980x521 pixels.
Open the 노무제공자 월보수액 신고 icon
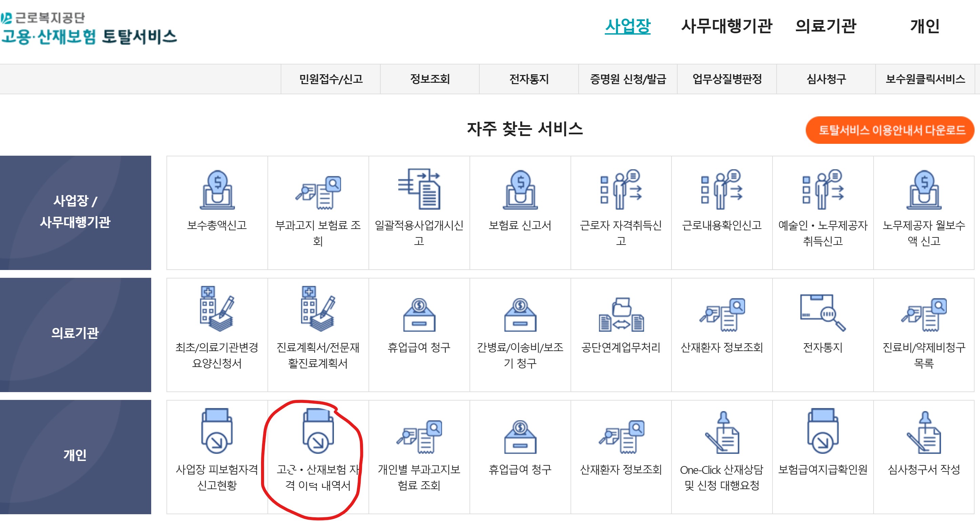coord(924,190)
